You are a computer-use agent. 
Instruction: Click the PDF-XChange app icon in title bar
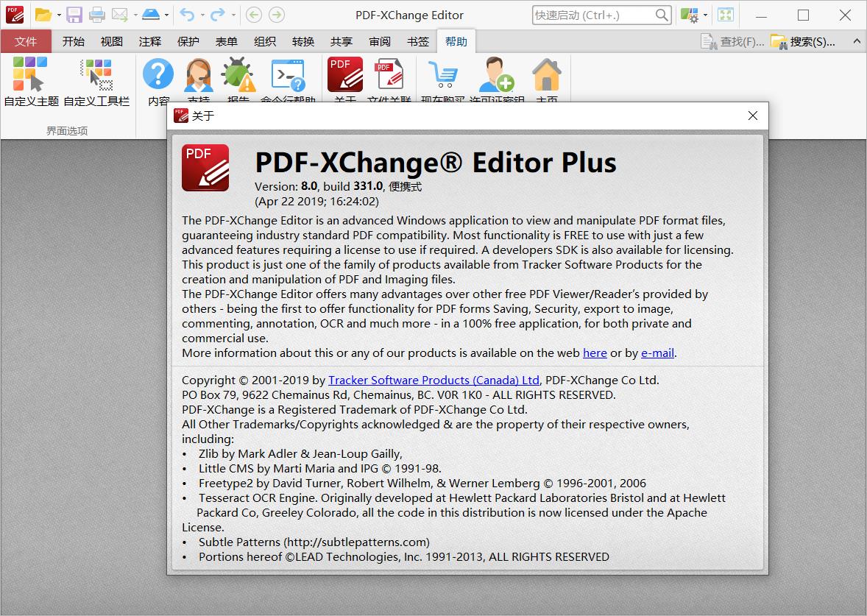15,15
